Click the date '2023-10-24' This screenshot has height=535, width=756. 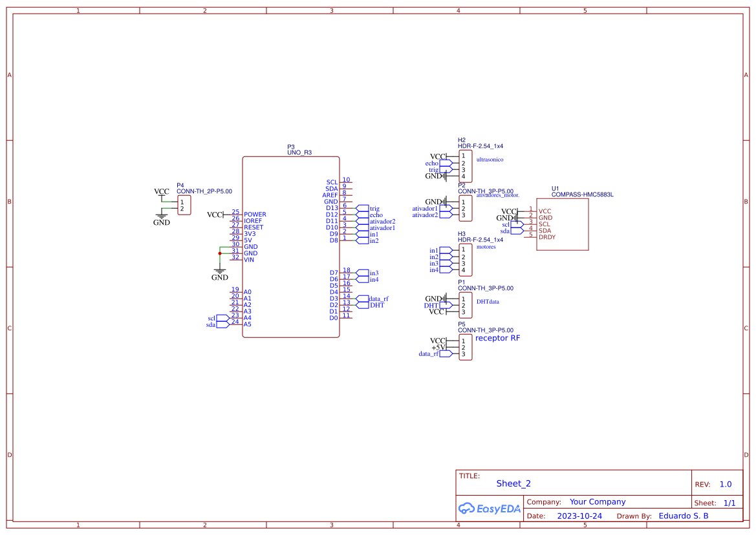click(579, 516)
